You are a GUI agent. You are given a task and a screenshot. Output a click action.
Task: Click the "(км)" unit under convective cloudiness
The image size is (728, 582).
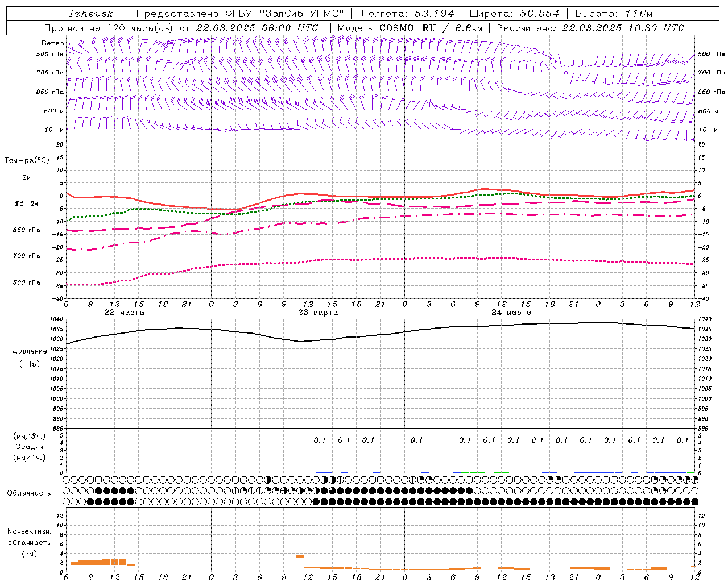pos(29,554)
